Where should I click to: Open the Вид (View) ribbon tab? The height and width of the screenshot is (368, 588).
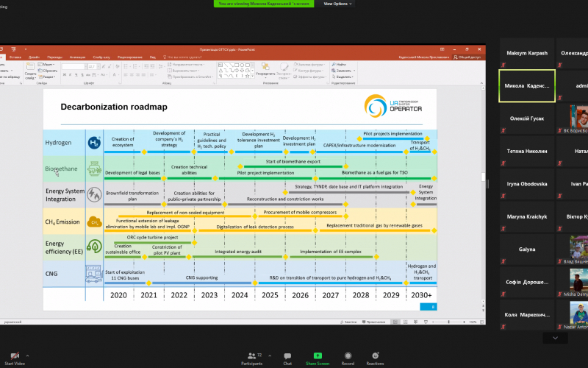point(153,57)
